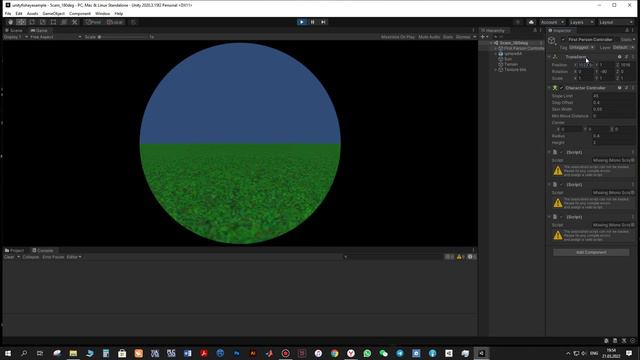Open the Window menu
Screen dimensions: 640x360
pyautogui.click(x=102, y=13)
